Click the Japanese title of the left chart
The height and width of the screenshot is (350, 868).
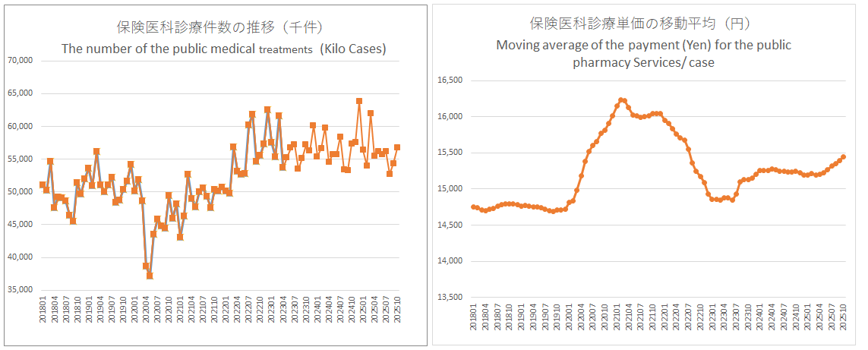click(x=220, y=27)
